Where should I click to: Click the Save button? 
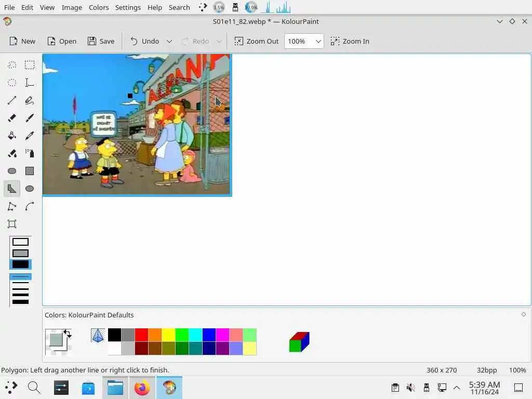point(101,41)
